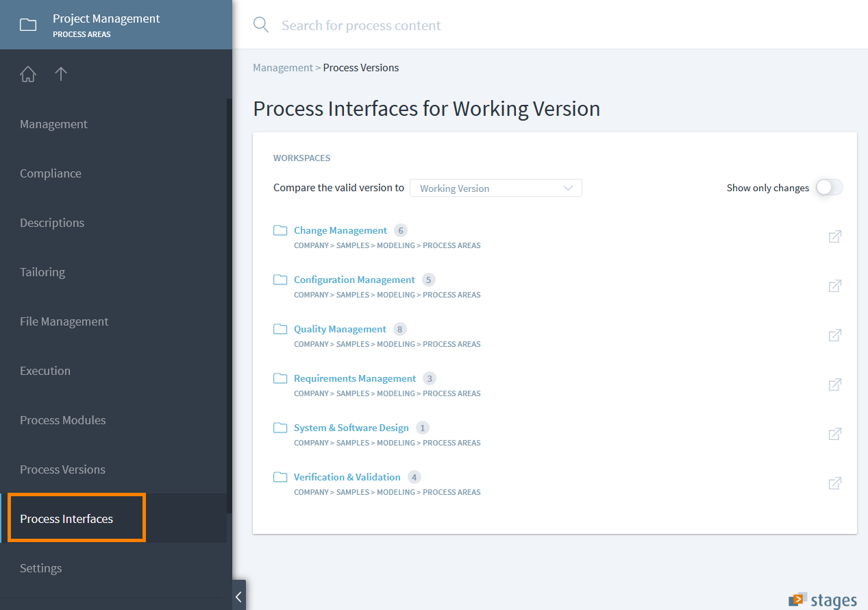The width and height of the screenshot is (868, 610).
Task: Select Tailoring in the sidebar
Action: point(42,272)
